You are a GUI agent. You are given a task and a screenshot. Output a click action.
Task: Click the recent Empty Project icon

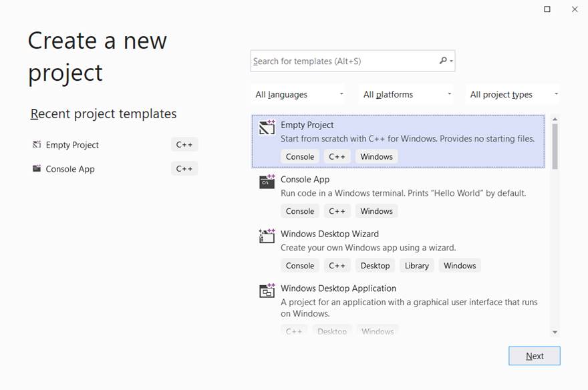tap(37, 145)
